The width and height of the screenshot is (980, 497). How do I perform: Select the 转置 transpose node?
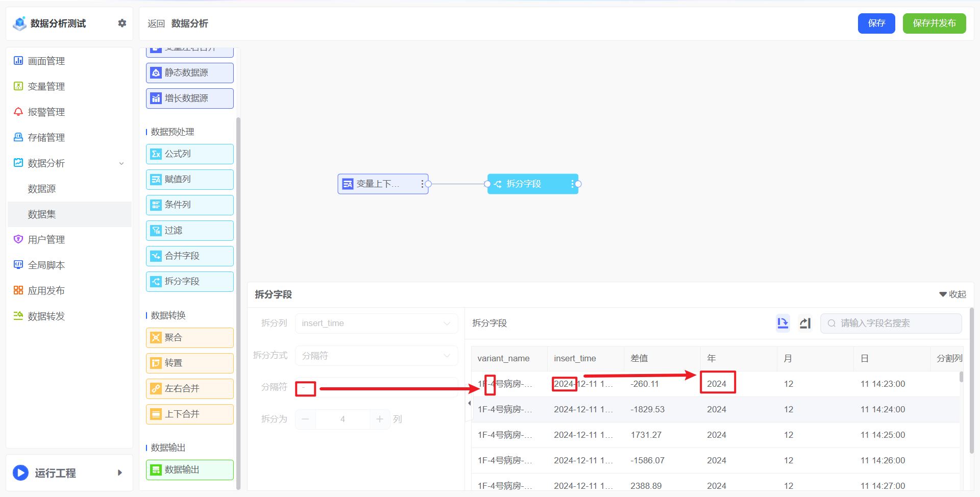pyautogui.click(x=189, y=363)
